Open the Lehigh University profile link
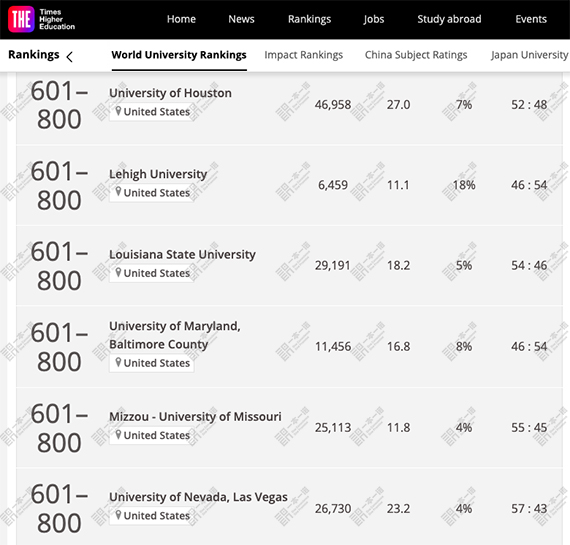Image resolution: width=570 pixels, height=545 pixels. coord(158,174)
